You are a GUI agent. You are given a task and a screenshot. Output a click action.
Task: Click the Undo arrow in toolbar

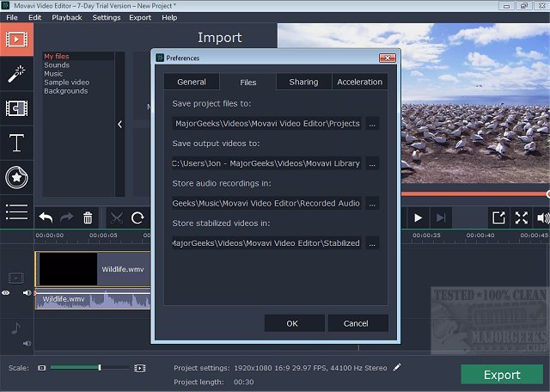pos(46,218)
